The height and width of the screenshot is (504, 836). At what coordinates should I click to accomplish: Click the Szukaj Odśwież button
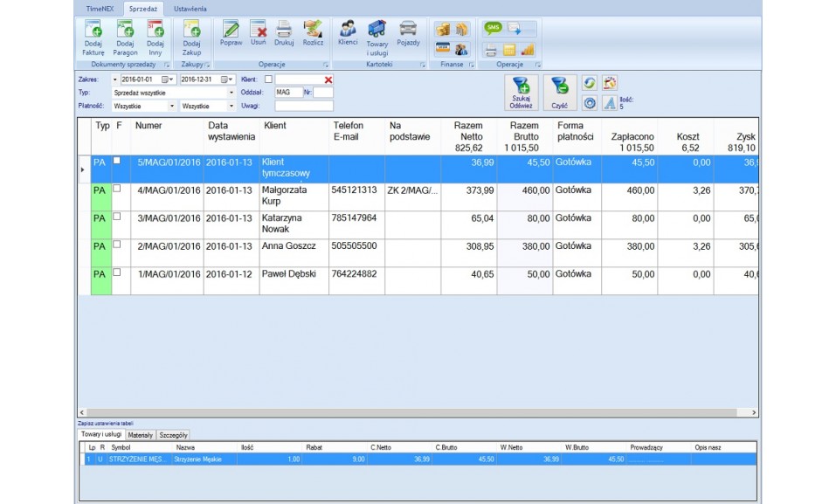(x=521, y=93)
